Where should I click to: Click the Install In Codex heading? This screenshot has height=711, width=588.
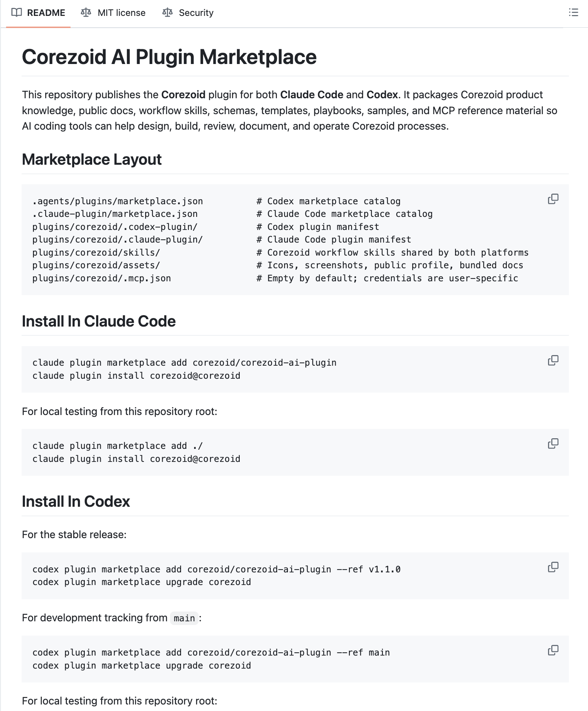tap(76, 501)
